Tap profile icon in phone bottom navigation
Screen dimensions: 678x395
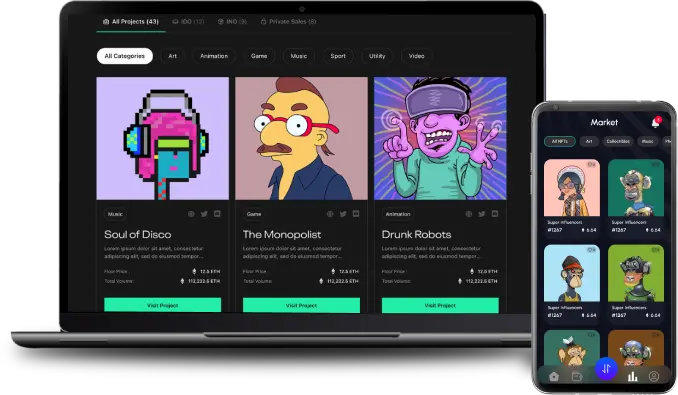click(654, 376)
